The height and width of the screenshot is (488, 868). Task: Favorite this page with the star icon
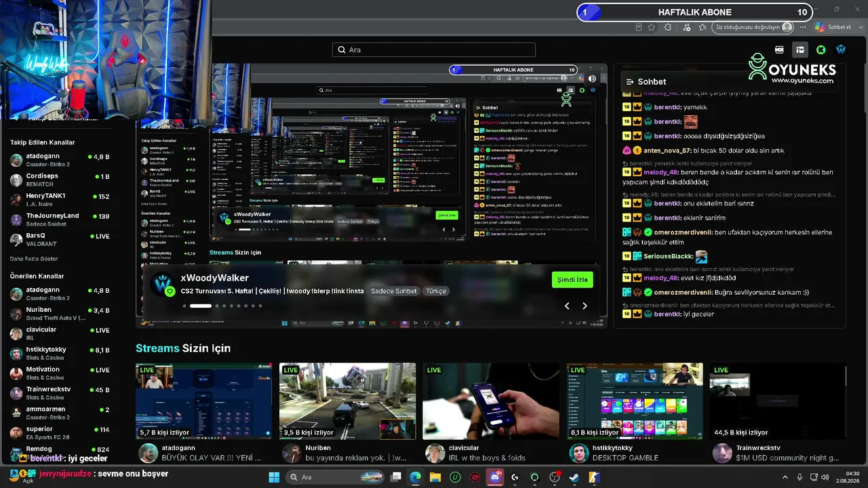(x=652, y=27)
